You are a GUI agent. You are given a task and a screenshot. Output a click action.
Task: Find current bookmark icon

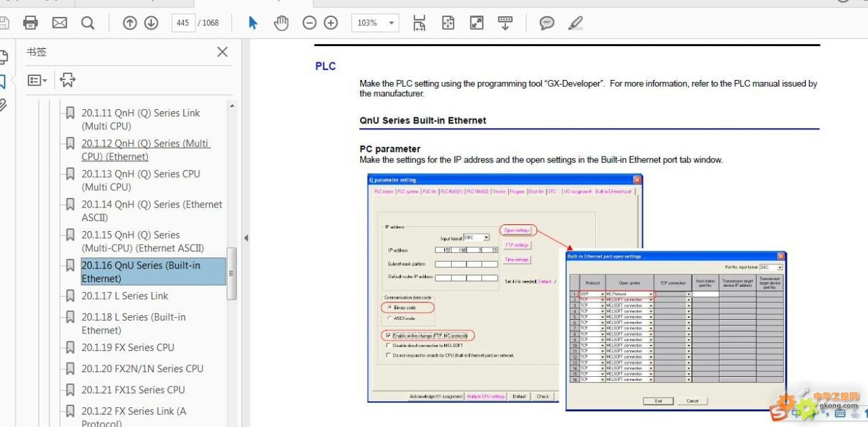[x=67, y=80]
